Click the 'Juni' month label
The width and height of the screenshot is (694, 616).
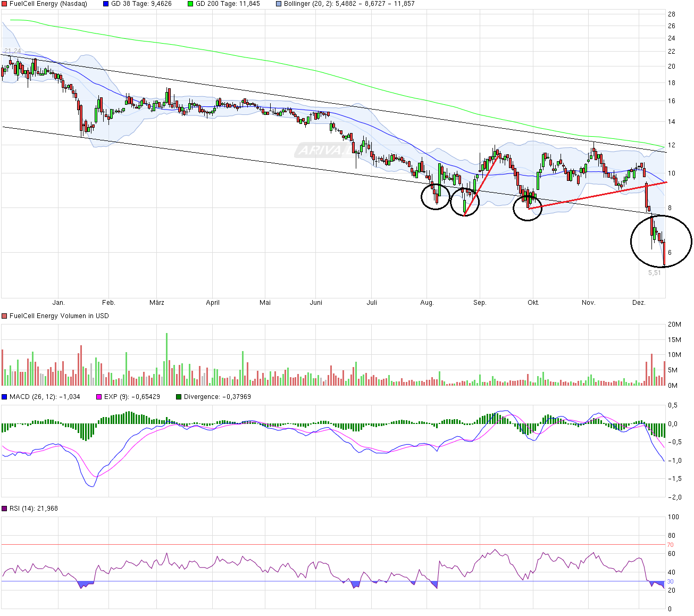point(316,303)
